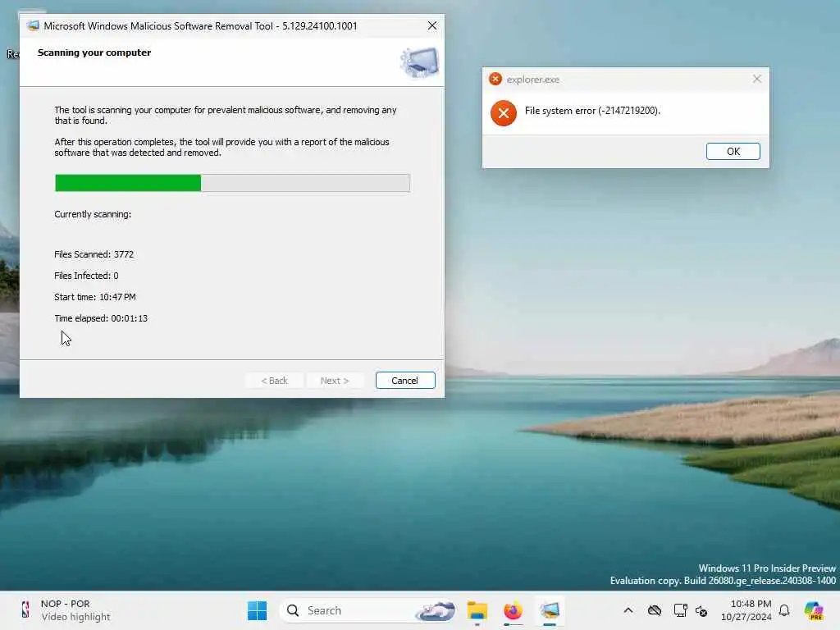
Task: Click the 'Currently scanning:' label
Action: pos(93,214)
